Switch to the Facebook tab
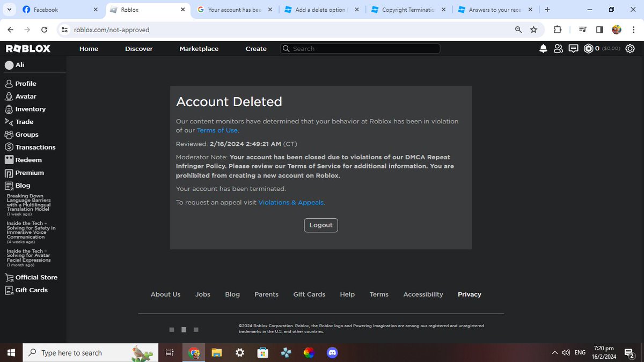Screen dimensions: 644x362 [60, 10]
